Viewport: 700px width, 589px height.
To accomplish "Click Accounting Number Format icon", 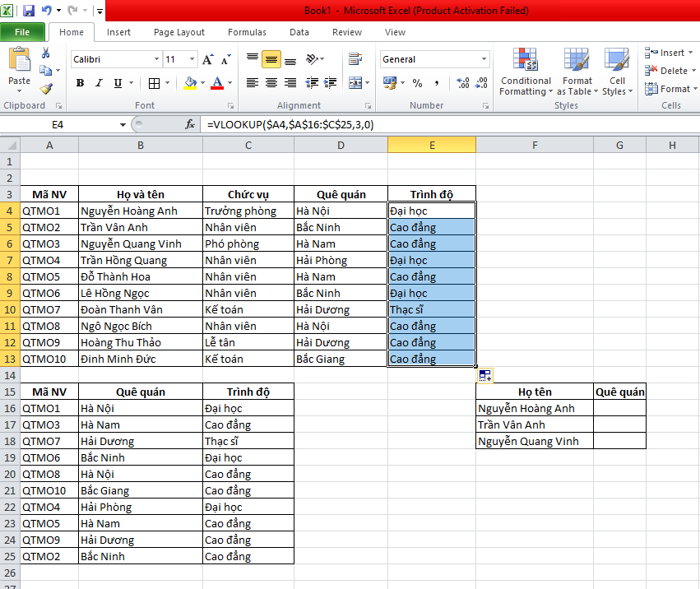I will pyautogui.click(x=390, y=83).
